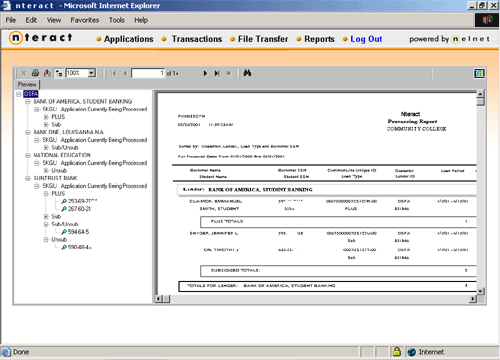Image resolution: width=500 pixels, height=360 pixels.
Task: Expand Sub/Unsub under Bank One
Action: coord(46,148)
